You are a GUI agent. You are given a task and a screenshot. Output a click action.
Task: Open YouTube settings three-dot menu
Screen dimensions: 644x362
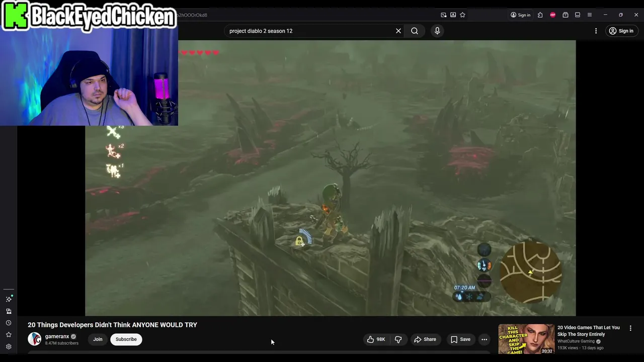coord(596,31)
